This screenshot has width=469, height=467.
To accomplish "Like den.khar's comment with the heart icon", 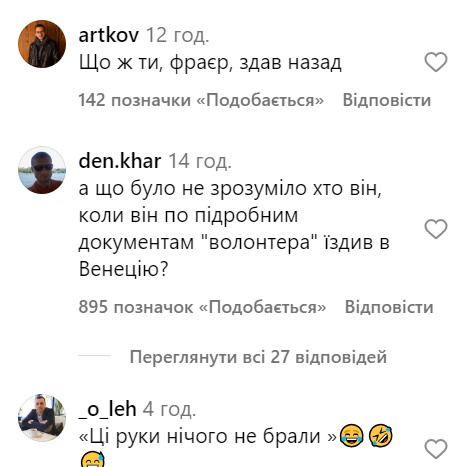I will 435,229.
